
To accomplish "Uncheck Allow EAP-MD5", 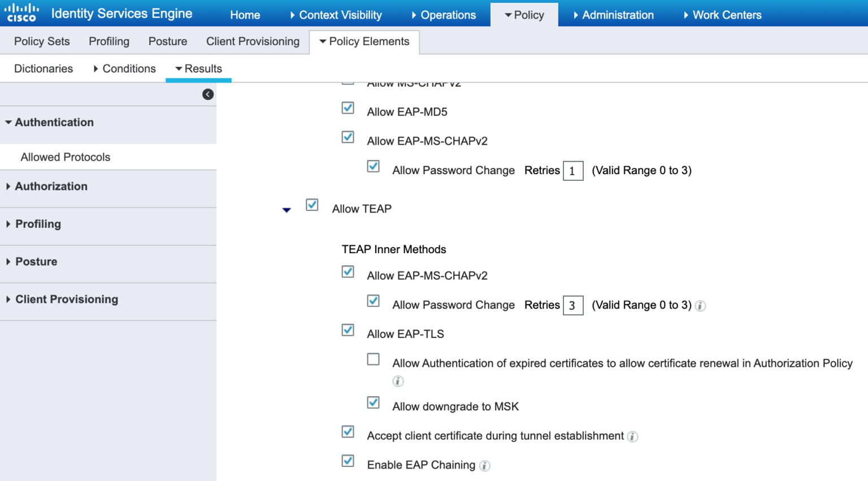I will click(348, 107).
